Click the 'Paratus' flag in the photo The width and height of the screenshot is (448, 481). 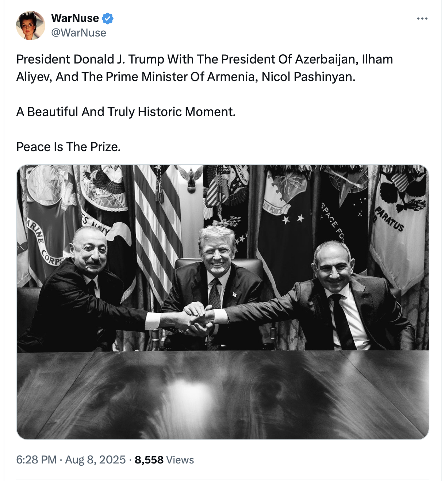396,226
